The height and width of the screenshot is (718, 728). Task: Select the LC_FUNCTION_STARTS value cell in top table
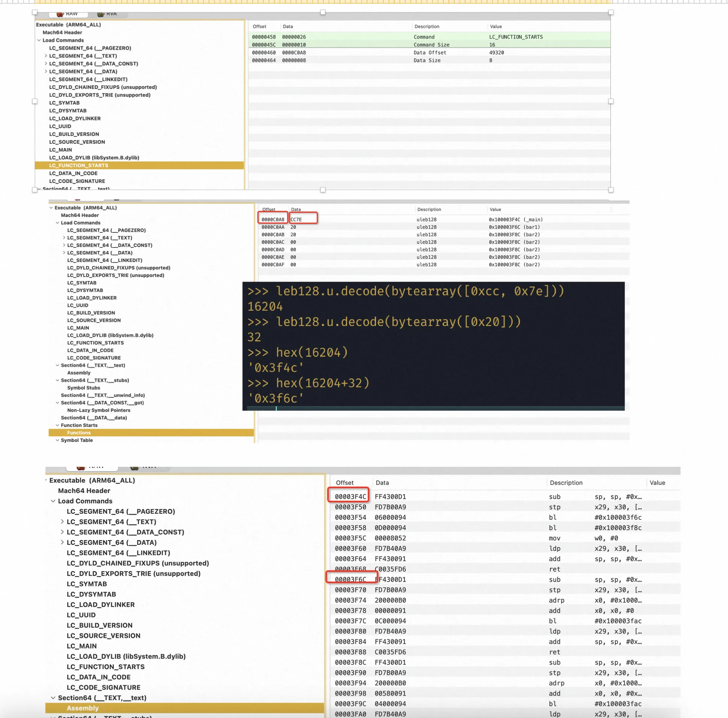tap(516, 37)
